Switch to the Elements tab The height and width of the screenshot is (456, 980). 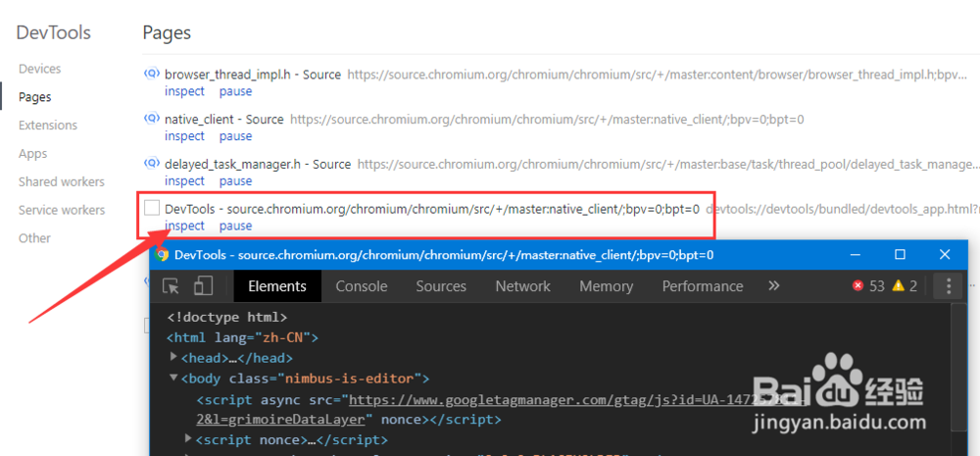point(277,286)
